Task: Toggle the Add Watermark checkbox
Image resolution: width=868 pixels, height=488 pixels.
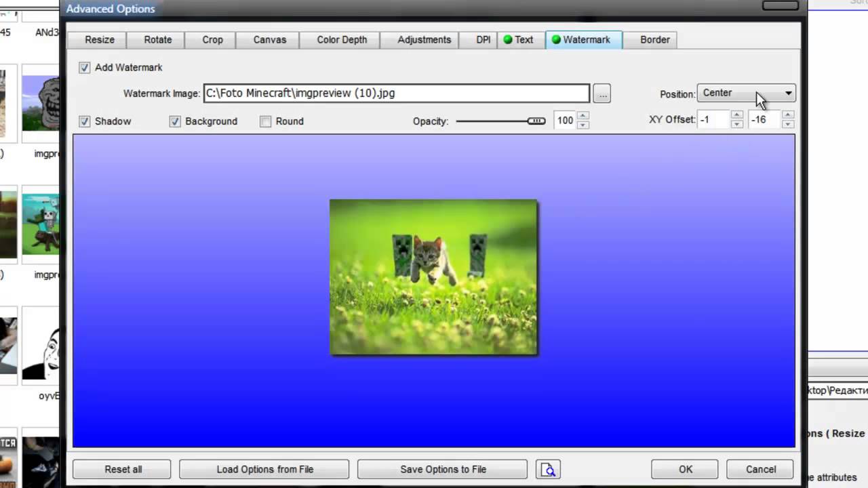Action: [x=84, y=68]
